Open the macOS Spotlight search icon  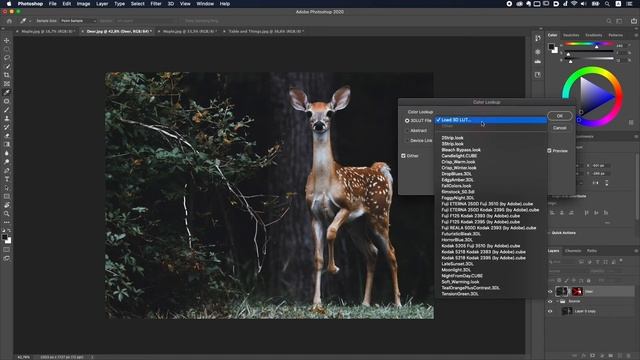[607, 4]
